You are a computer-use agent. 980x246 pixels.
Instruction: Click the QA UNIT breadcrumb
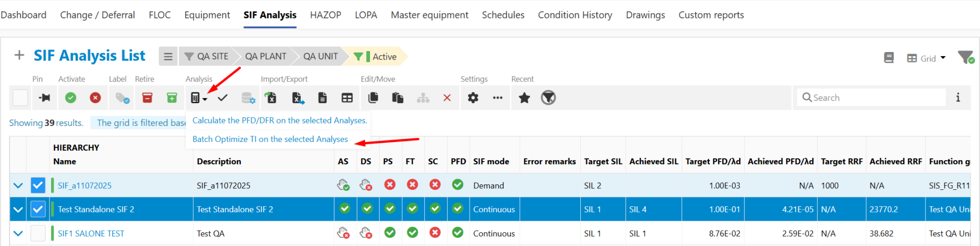(321, 56)
